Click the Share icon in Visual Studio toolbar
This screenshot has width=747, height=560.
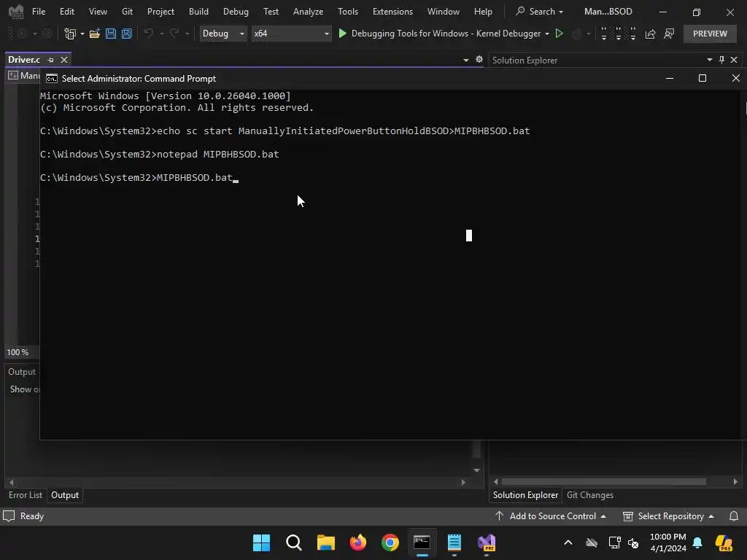point(650,34)
